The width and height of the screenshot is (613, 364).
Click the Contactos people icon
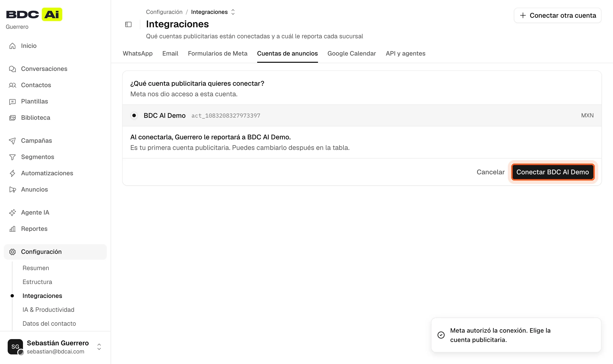[x=12, y=85]
